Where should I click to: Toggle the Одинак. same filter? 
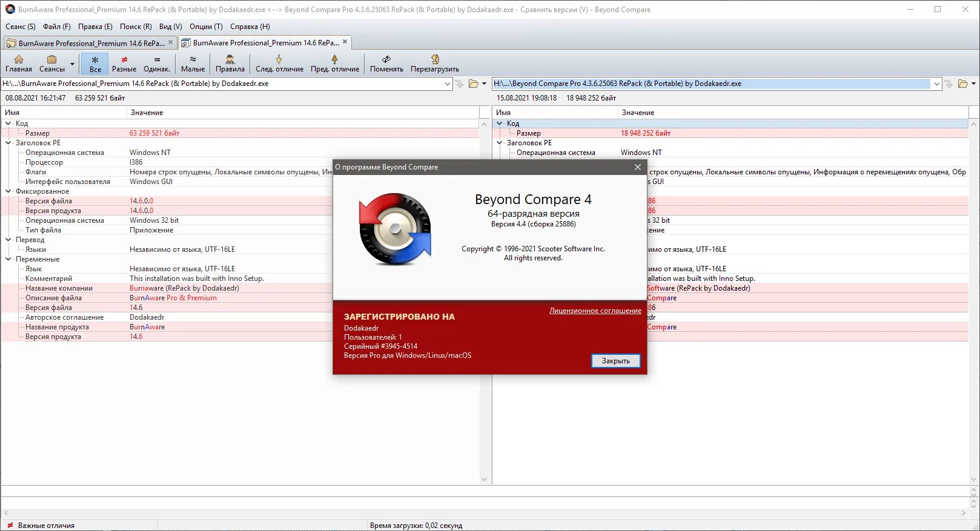point(157,64)
